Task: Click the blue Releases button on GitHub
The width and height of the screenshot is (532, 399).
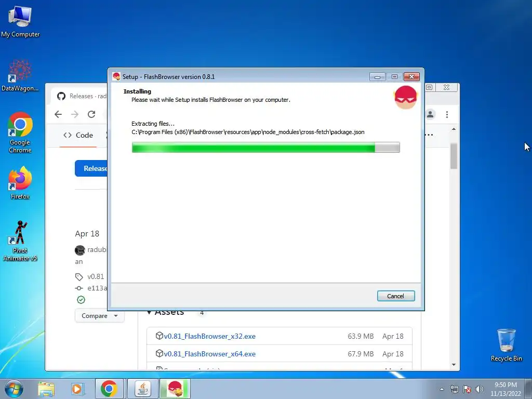Action: tap(91, 168)
